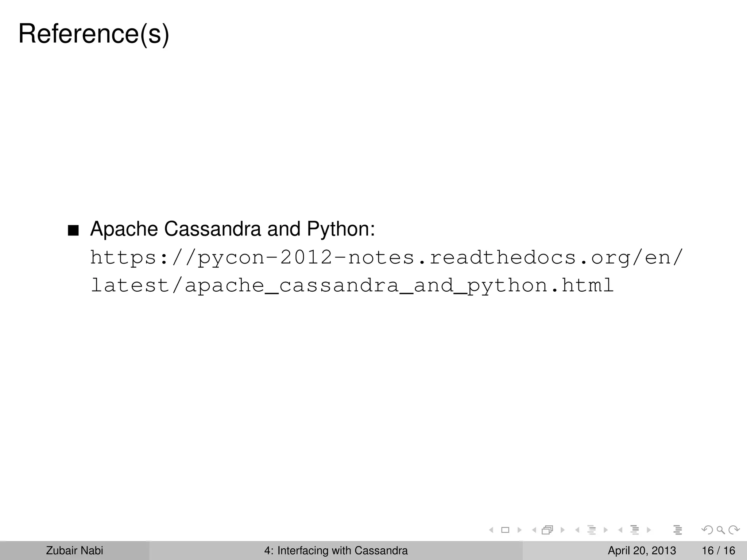Go to the previous section arrow

coord(620,530)
